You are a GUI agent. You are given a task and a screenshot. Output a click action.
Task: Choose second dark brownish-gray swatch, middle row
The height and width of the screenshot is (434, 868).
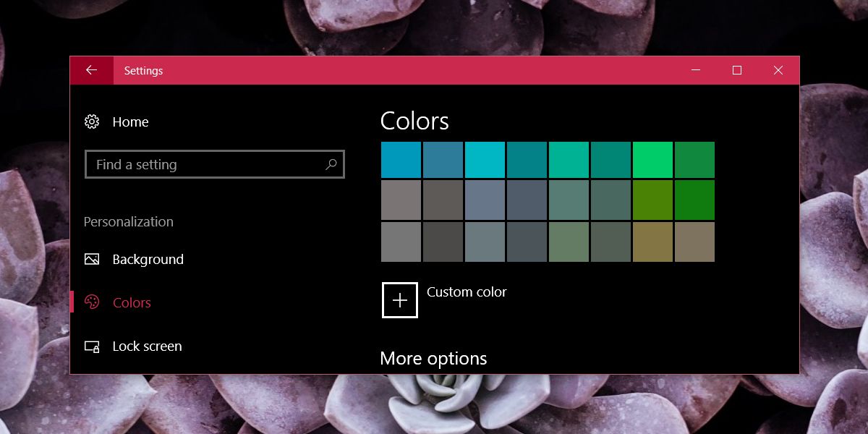pyautogui.click(x=443, y=200)
